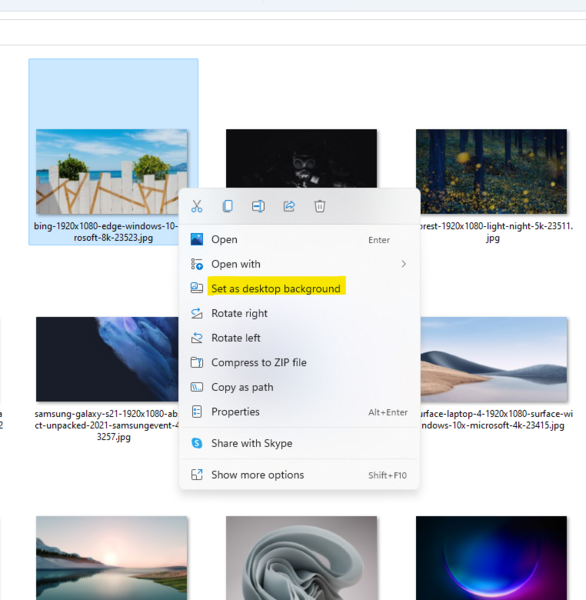
Task: Select the bing beach fence wallpaper thumbnail
Action: [112, 171]
